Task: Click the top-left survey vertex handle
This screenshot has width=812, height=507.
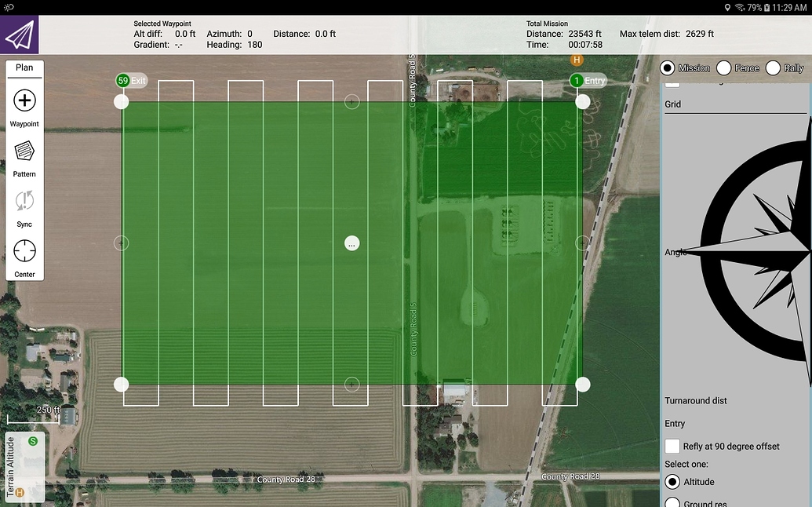Action: (122, 100)
